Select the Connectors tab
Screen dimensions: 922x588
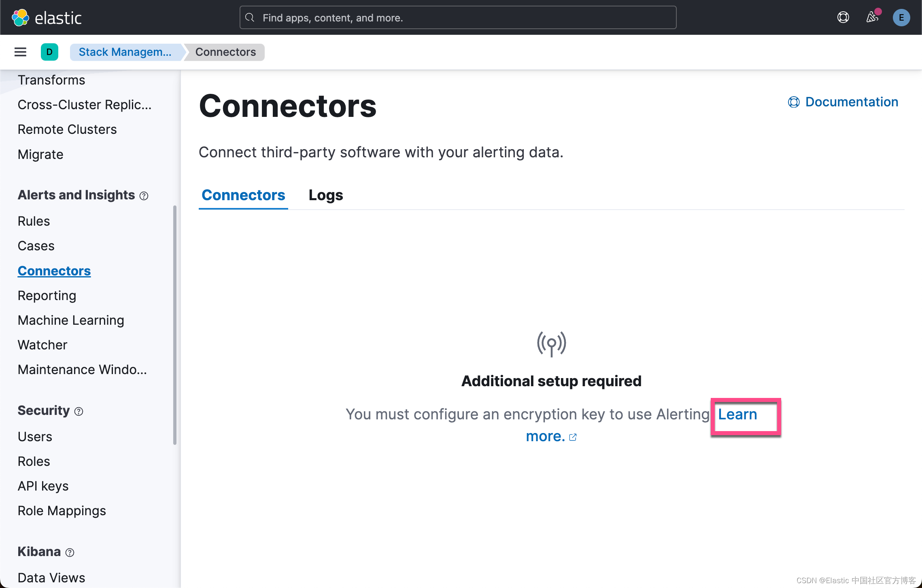pos(243,195)
